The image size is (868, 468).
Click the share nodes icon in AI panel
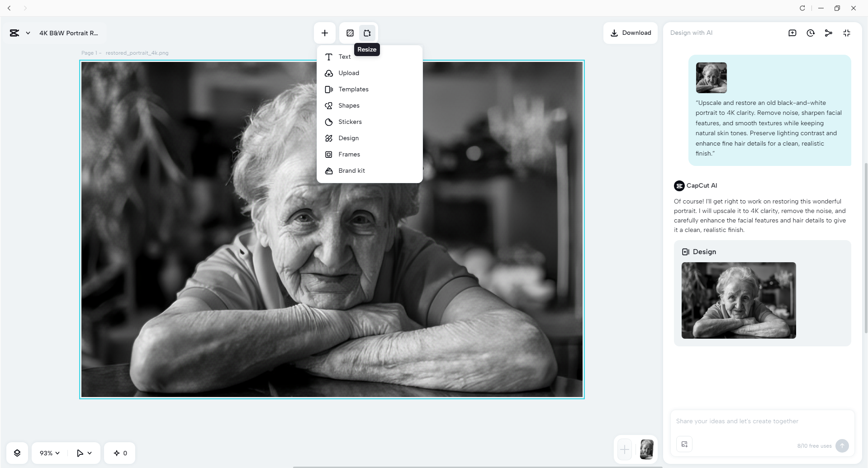829,33
